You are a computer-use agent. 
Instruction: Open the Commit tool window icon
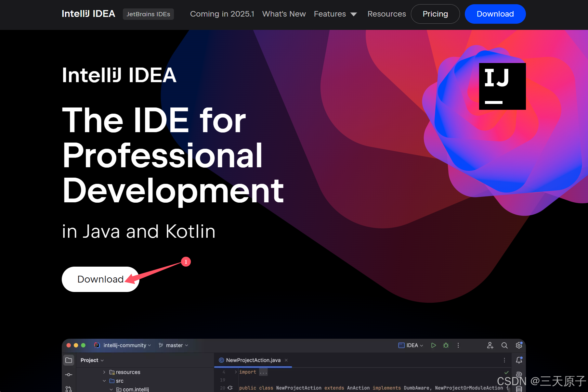tap(69, 374)
